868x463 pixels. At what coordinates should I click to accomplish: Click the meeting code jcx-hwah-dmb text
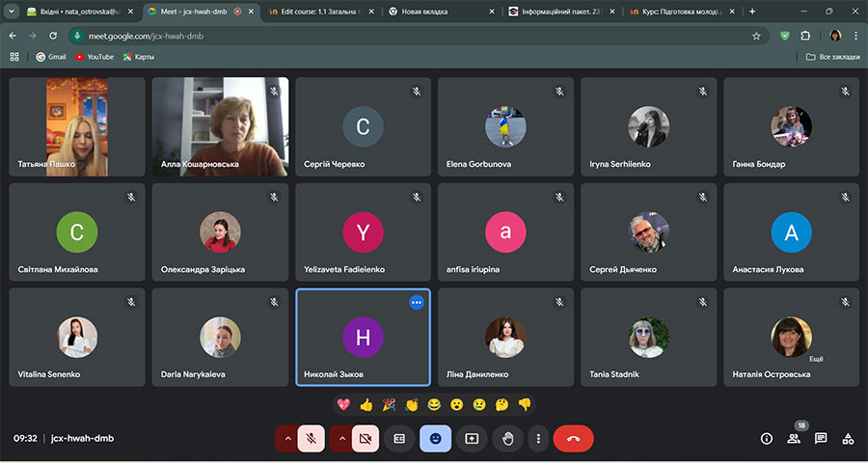(x=83, y=439)
